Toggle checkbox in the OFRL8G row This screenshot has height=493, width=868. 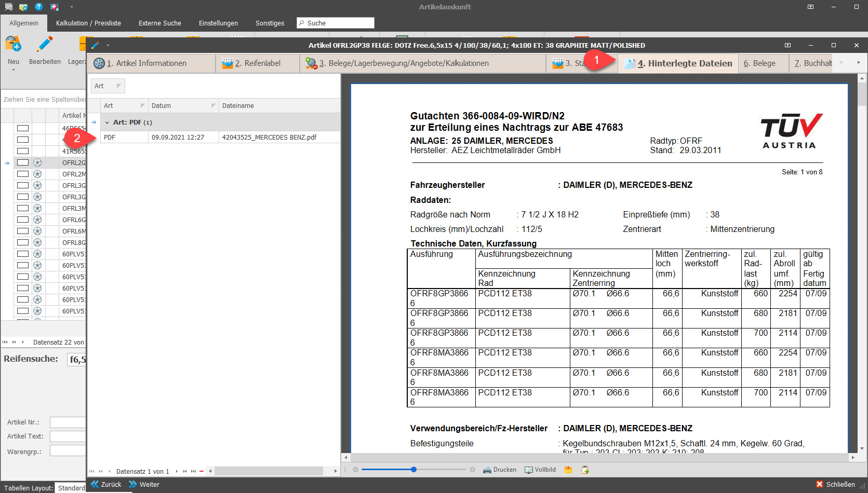pyautogui.click(x=23, y=242)
